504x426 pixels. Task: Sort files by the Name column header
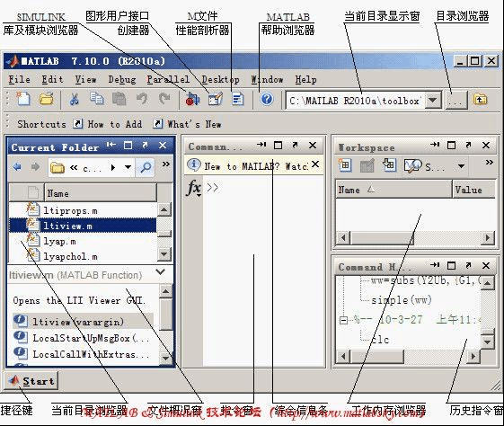tap(101, 193)
